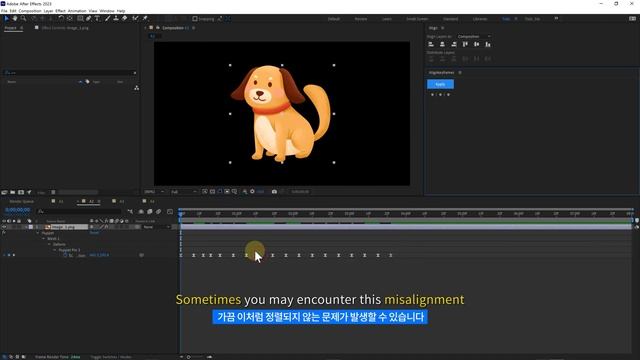Screen dimensions: 640x360
Task: Select the Rectangle shape tool
Action: coord(80,18)
